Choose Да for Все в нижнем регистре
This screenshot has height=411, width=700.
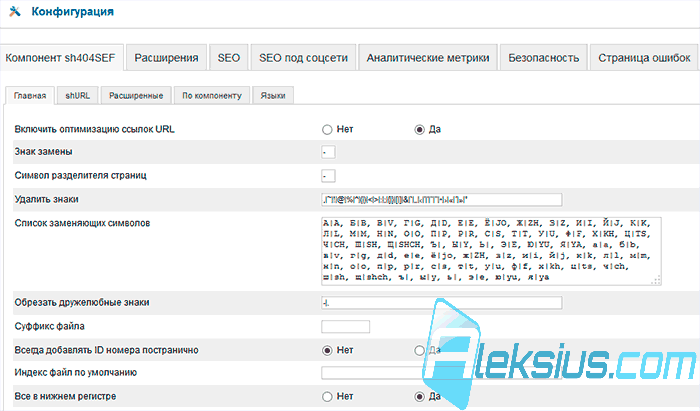[419, 396]
